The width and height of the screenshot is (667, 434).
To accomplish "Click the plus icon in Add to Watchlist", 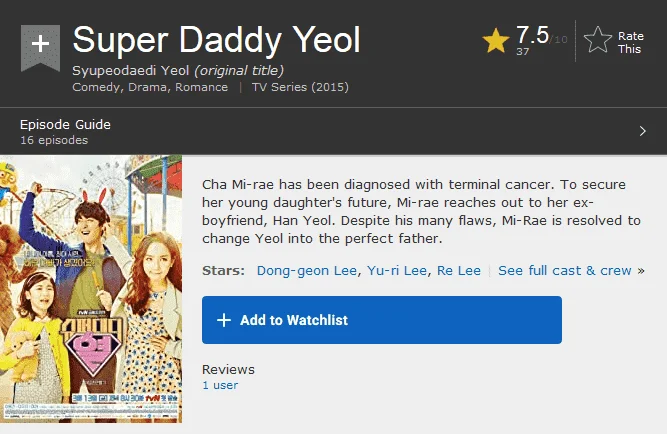I will coord(224,320).
